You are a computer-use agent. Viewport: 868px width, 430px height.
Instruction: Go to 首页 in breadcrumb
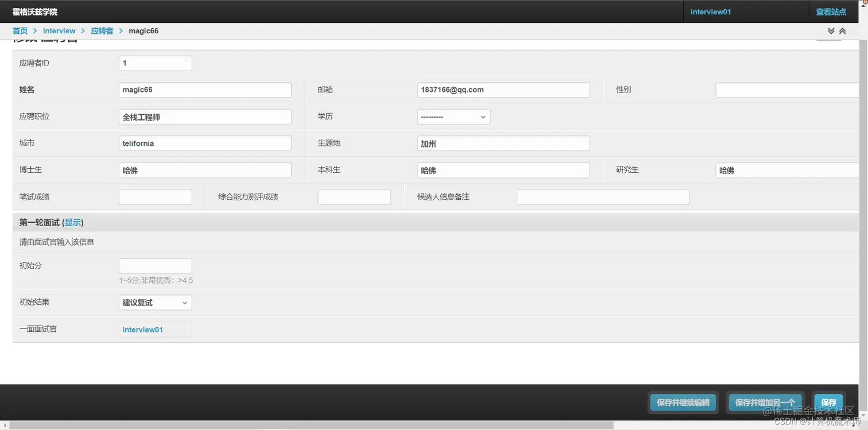(20, 31)
